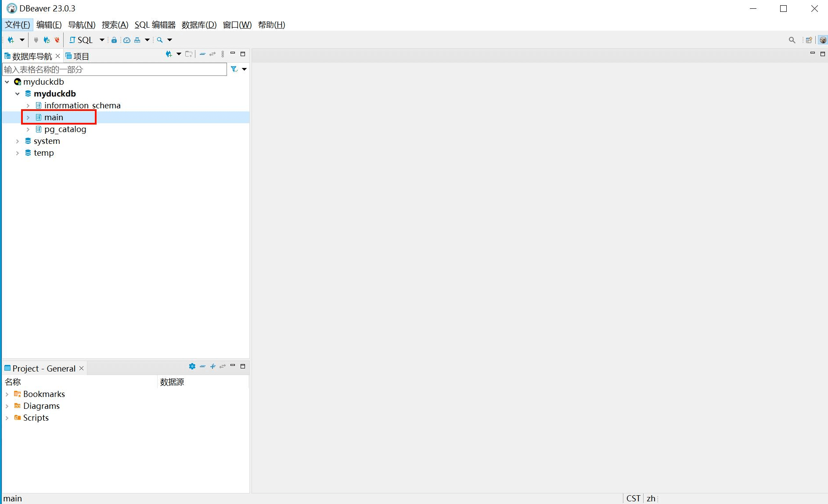
Task: Open the 编辑(E) menu
Action: (x=49, y=25)
